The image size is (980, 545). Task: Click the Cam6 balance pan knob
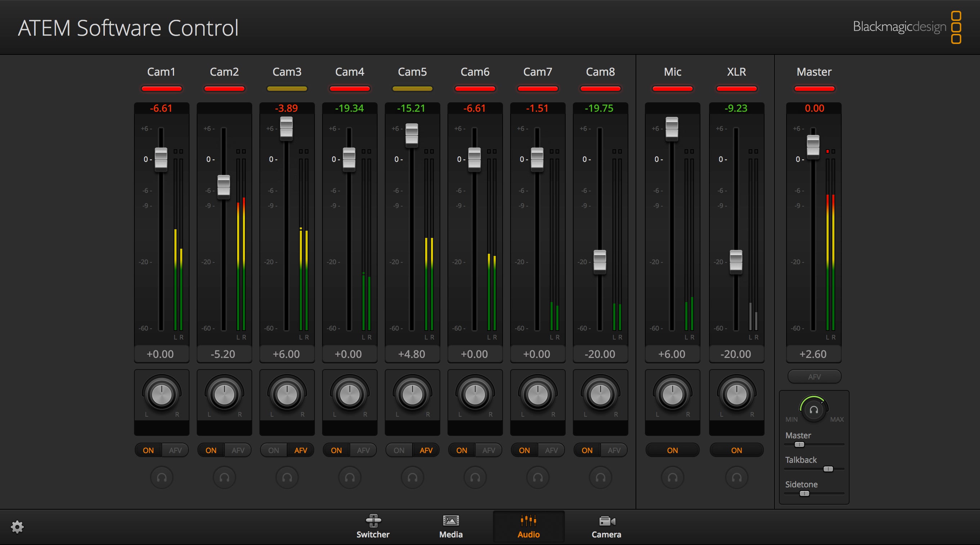click(x=475, y=394)
